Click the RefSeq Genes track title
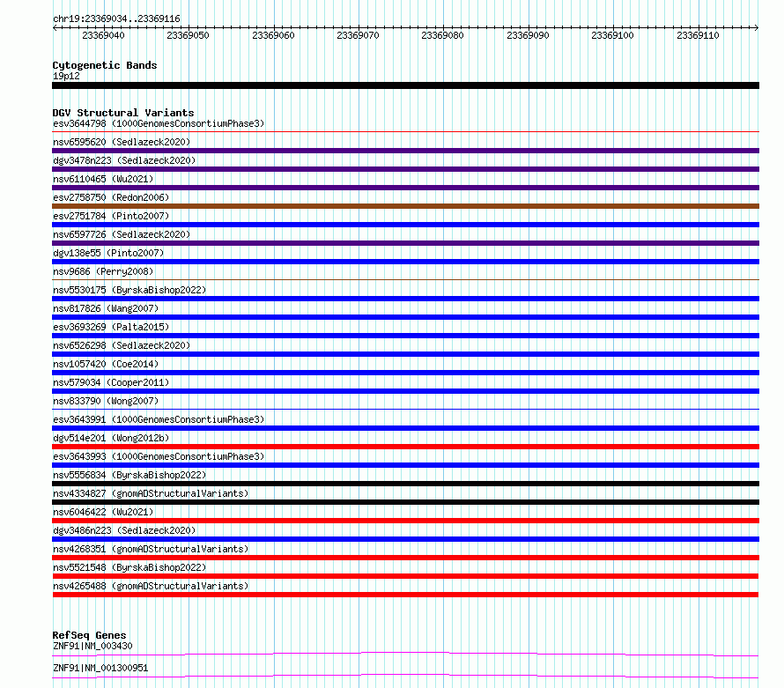The height and width of the screenshot is (688, 784). (89, 635)
